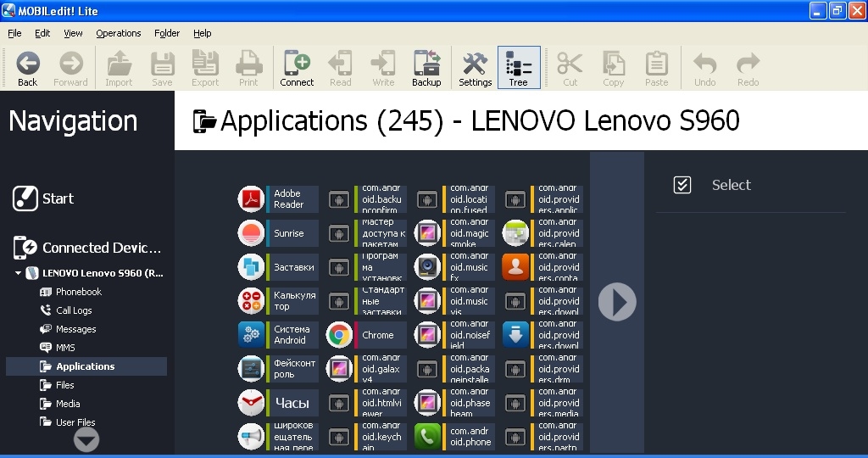Click the com.android.providers.drm label
Viewport: 868px width, 458px height.
point(559,369)
